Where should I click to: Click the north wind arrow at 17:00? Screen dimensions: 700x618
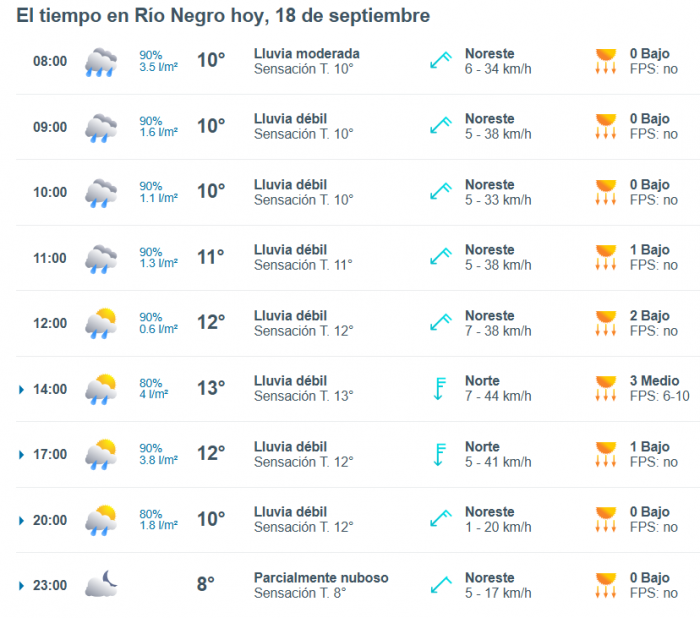point(438,454)
